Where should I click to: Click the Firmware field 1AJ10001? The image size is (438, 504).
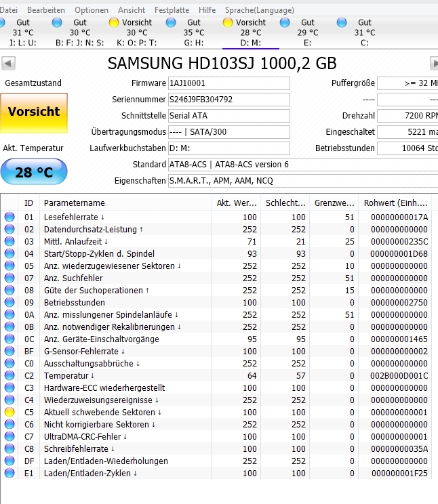(x=228, y=83)
